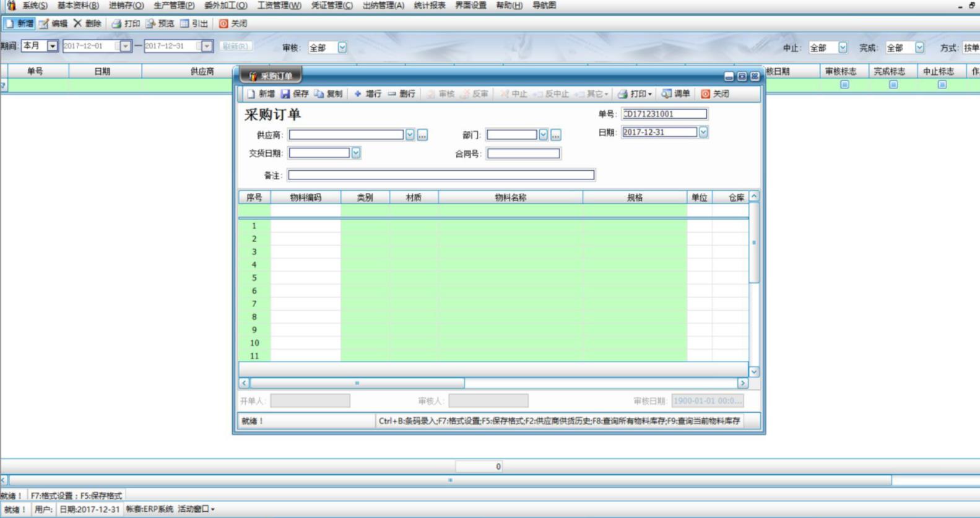Screen dimensions: 980x518
Task: Click 供应商 browse button with ellipsis
Action: [x=422, y=135]
